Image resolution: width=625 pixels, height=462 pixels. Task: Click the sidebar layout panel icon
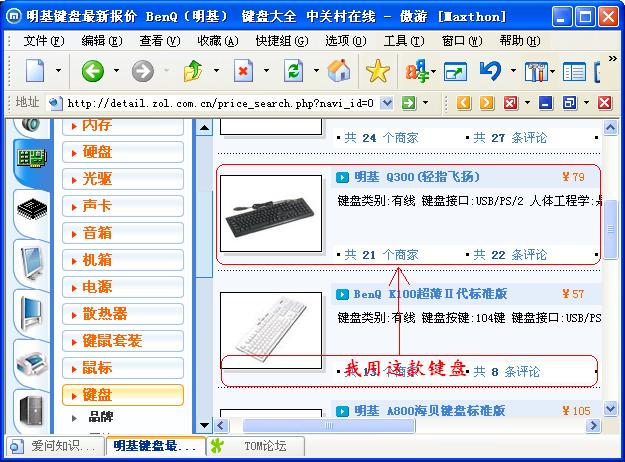tap(574, 72)
